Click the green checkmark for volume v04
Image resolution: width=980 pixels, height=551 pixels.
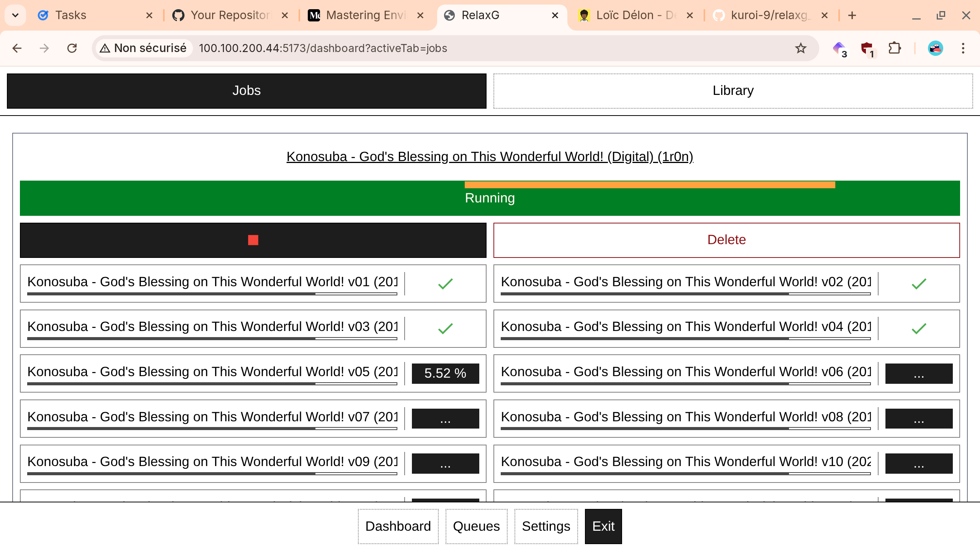[919, 328]
